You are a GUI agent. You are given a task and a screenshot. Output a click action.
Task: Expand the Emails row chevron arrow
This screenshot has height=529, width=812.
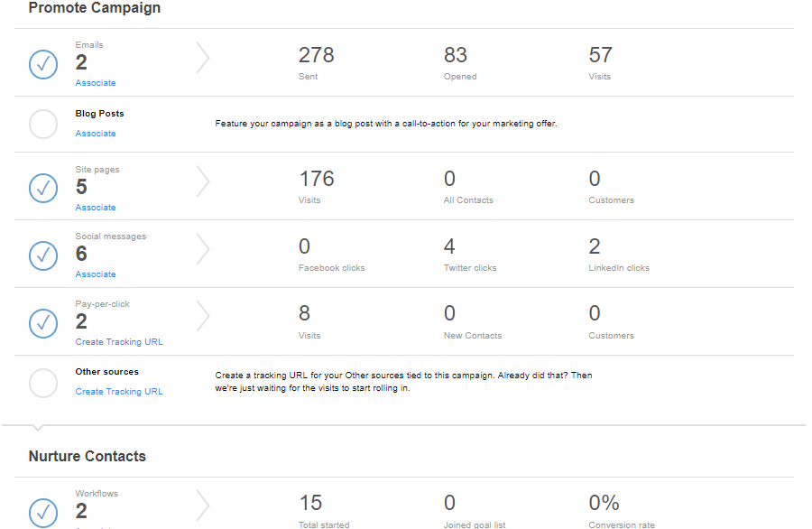[203, 58]
